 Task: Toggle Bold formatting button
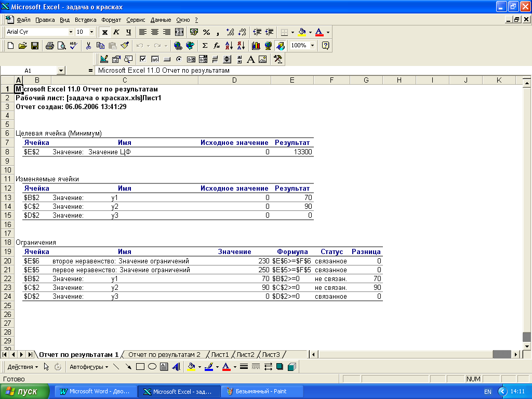coord(104,32)
